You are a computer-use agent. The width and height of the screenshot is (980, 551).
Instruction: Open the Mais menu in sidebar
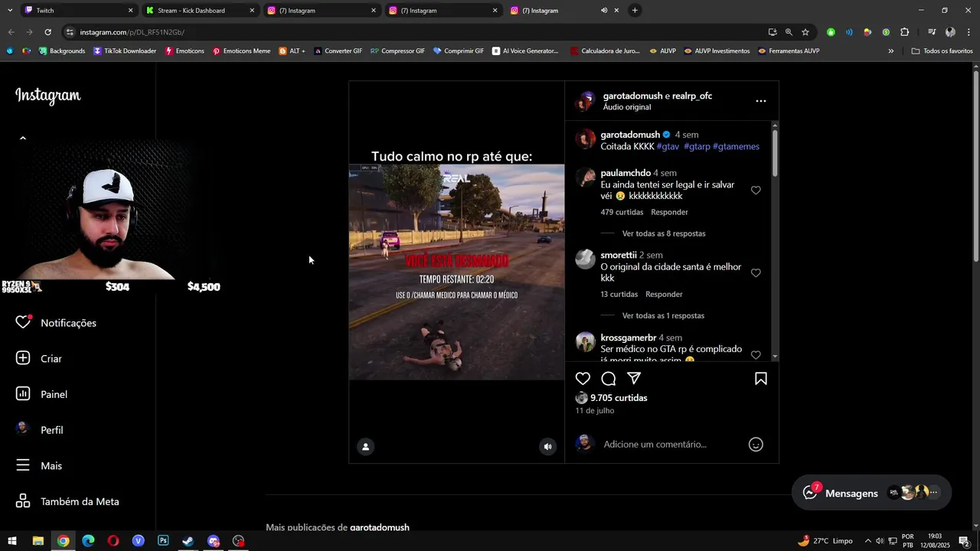40,465
